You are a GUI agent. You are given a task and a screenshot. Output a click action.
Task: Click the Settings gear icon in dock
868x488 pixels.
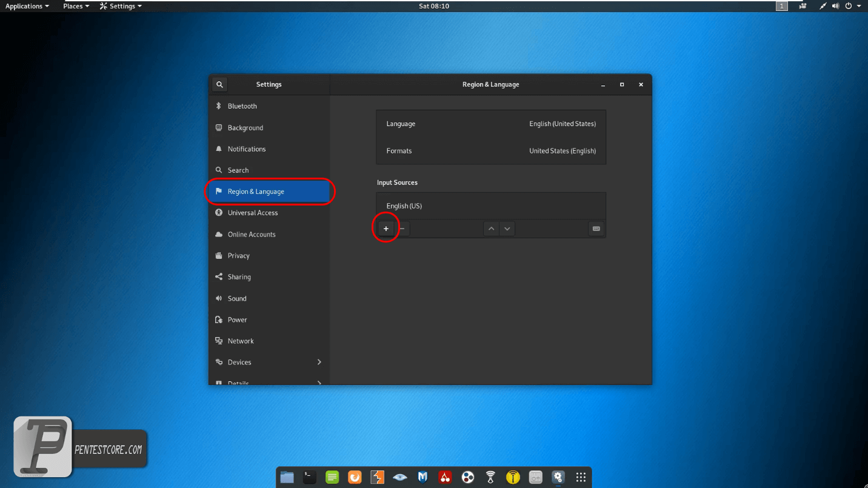click(558, 477)
